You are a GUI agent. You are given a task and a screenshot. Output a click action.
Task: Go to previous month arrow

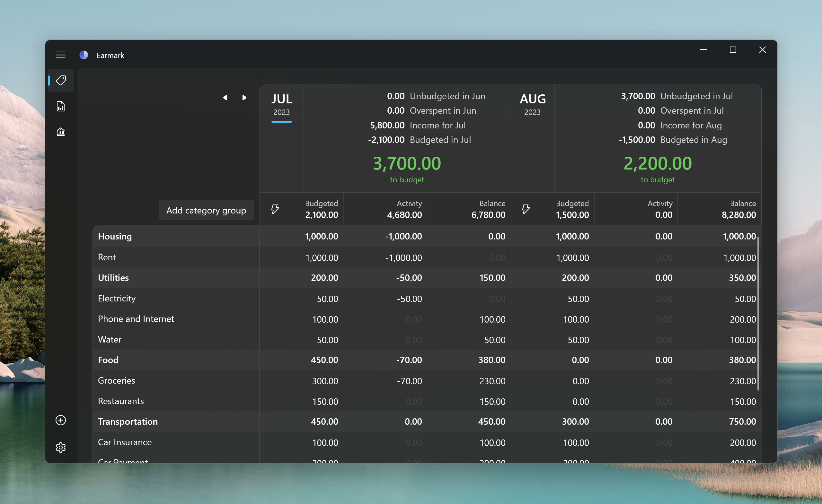(x=225, y=98)
